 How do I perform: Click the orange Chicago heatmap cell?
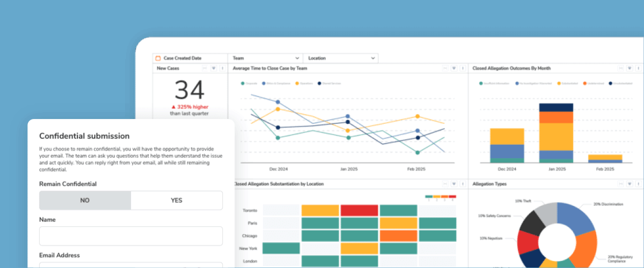pyautogui.click(x=398, y=236)
